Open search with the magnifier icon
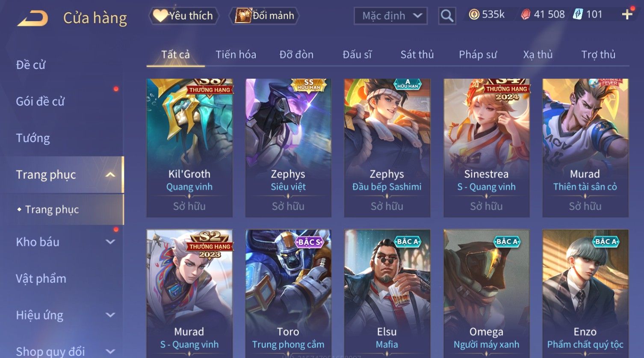 pos(447,16)
